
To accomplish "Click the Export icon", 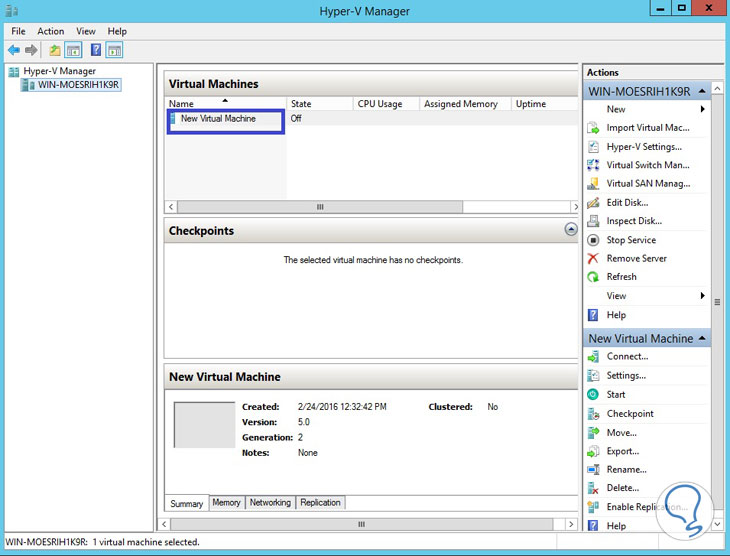I will tap(593, 451).
